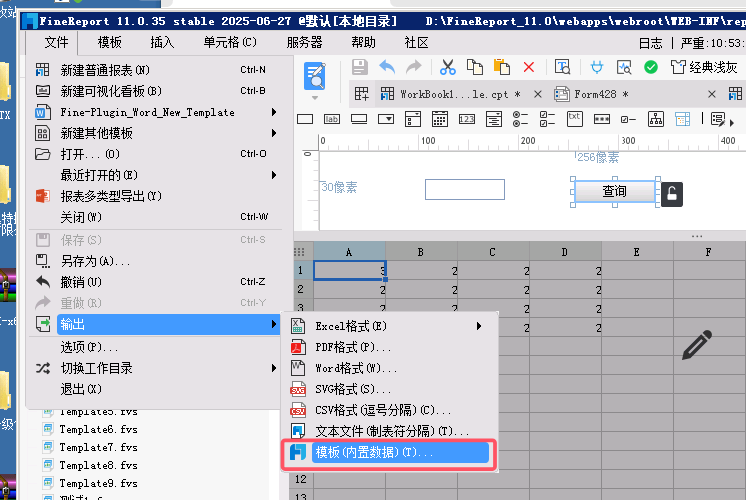Select the single checkbox widget icon
Viewport: 746px width, 500px height.
click(628, 119)
